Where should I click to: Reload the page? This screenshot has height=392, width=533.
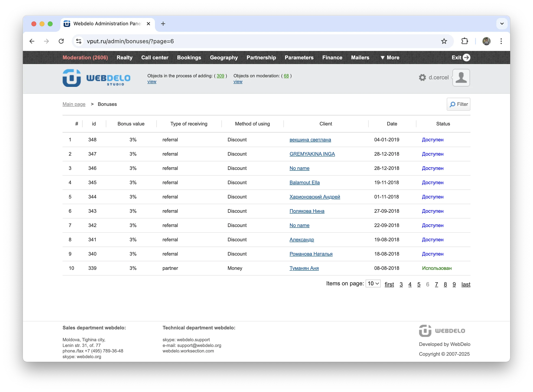click(x=61, y=41)
